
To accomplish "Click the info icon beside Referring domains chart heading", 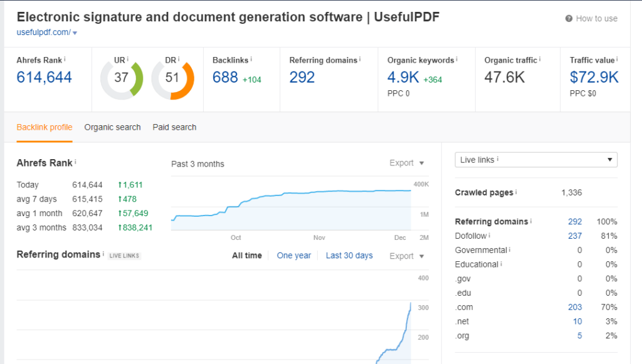I will [x=103, y=254].
